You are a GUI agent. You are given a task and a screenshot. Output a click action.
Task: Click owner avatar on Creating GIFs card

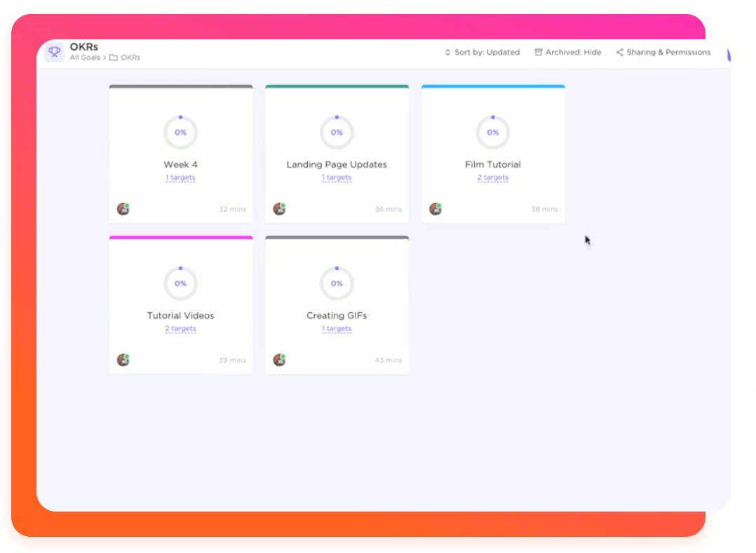click(x=279, y=360)
